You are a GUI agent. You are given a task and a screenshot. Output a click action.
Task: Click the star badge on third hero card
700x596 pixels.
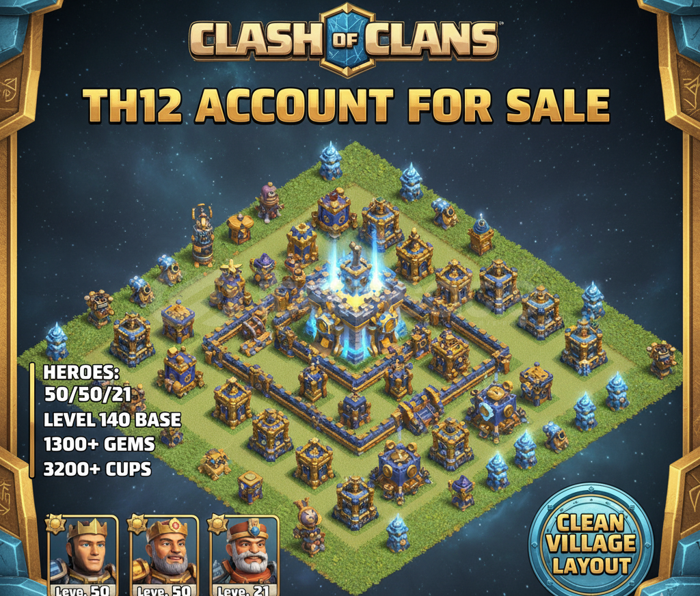[218, 523]
